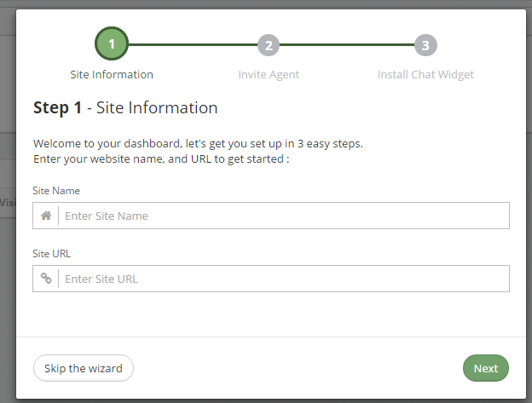The image size is (532, 403).
Task: Click the Site URL field label
Action: tap(53, 254)
